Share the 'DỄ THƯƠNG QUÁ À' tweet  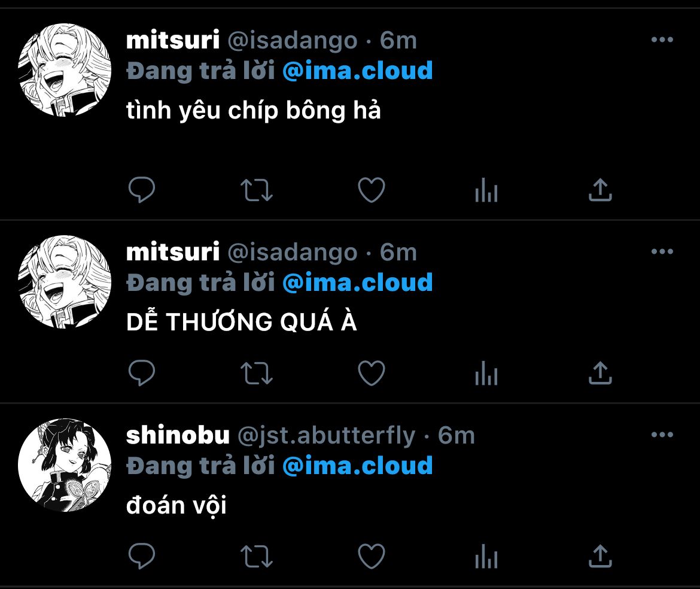(x=601, y=373)
